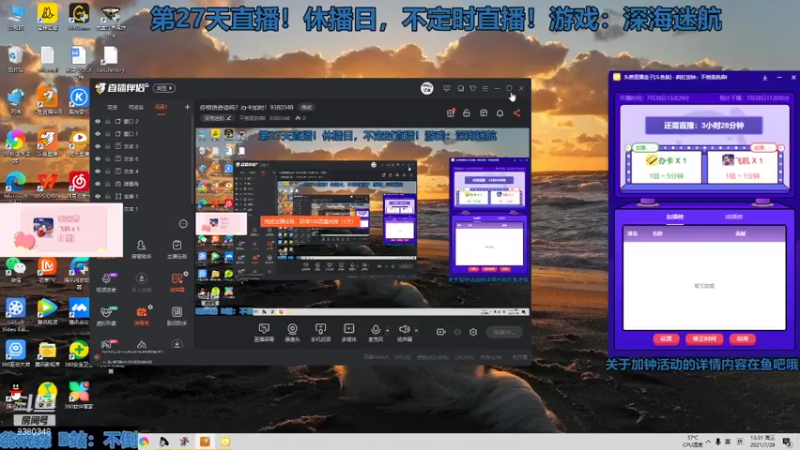This screenshot has width=800, height=450.
Task: Toggle visibility of 文本 3 layer
Action: point(97,146)
